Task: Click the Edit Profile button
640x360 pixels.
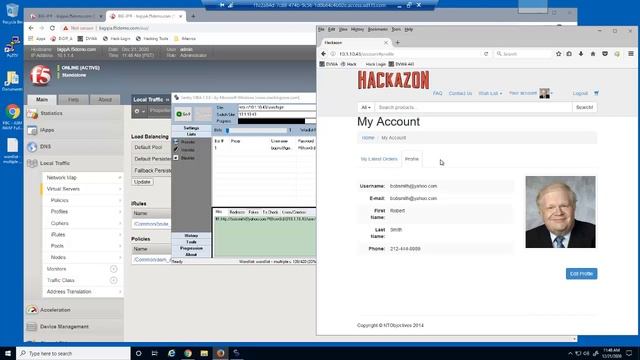Action: click(x=581, y=273)
